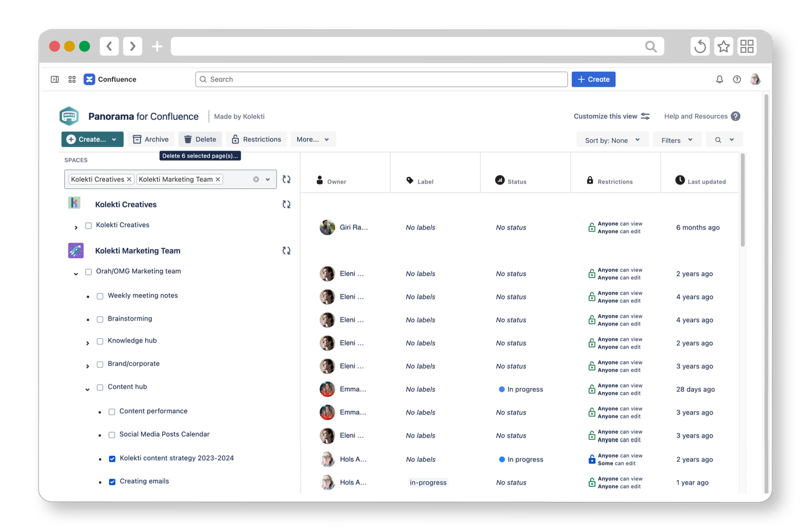
Task: Click the Kolekti Creatives space icon
Action: coord(74,203)
